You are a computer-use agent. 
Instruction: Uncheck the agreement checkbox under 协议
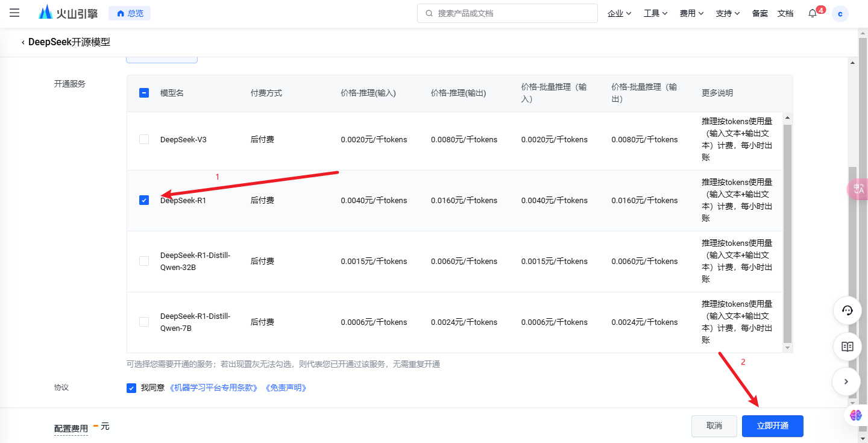[131, 388]
